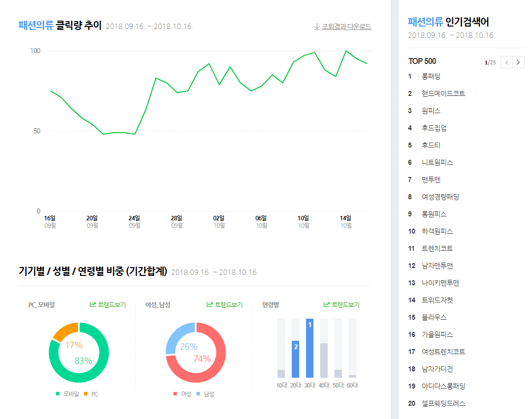The image size is (532, 419).
Task: Click the 17% PC donut segment
Action: [65, 330]
